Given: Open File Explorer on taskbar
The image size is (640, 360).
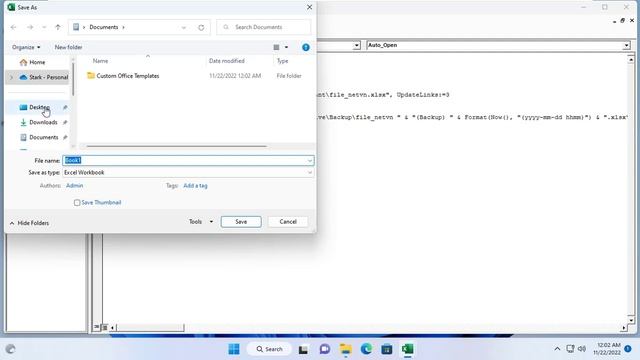Looking at the screenshot, I should [346, 349].
